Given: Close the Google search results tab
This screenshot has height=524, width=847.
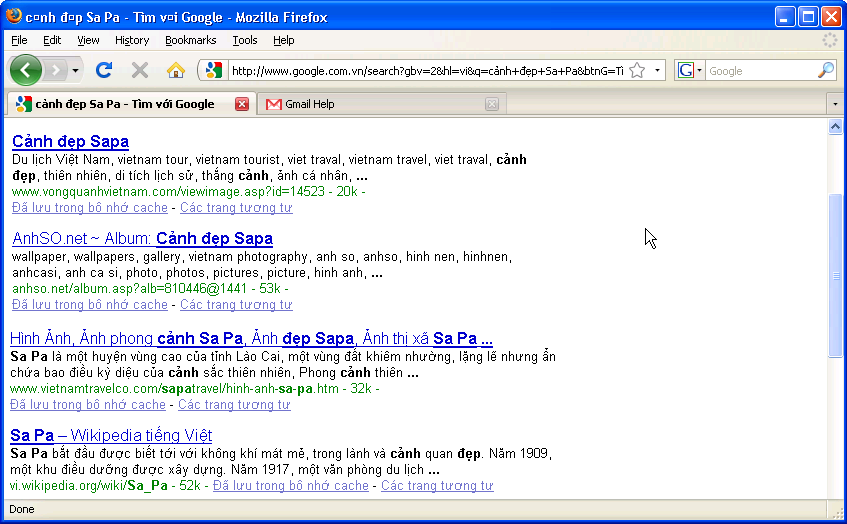Looking at the screenshot, I should pos(242,104).
